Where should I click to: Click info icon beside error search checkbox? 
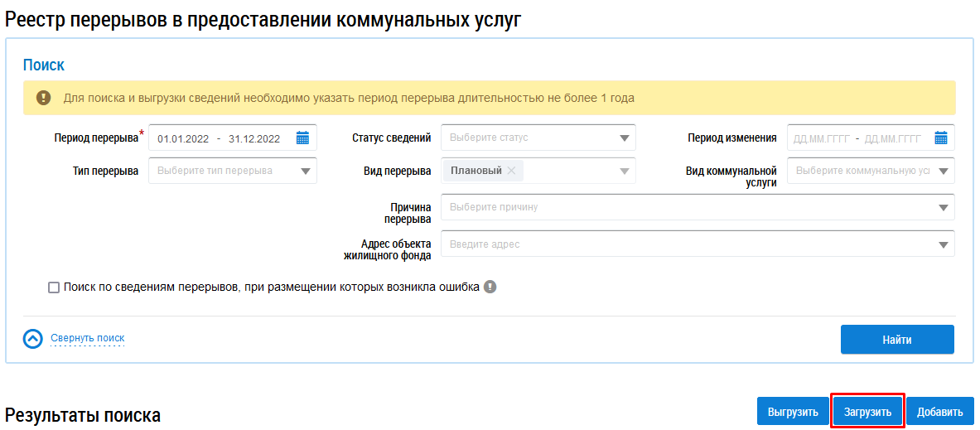[490, 287]
